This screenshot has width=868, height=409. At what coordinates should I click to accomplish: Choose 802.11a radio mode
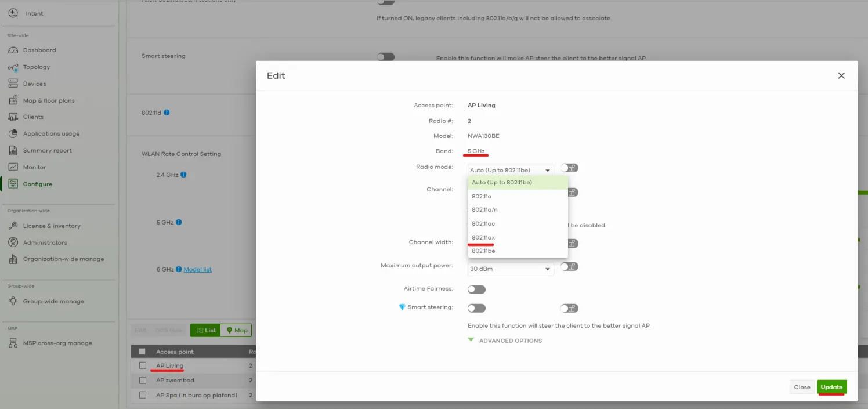pos(518,196)
